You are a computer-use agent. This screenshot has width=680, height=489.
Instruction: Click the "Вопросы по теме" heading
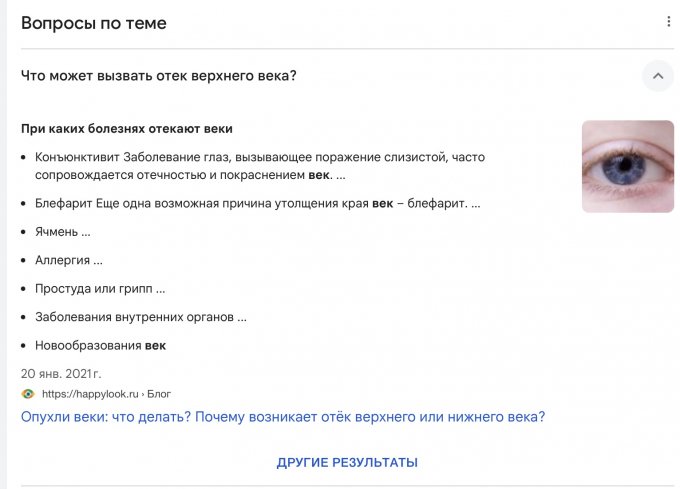click(x=94, y=23)
